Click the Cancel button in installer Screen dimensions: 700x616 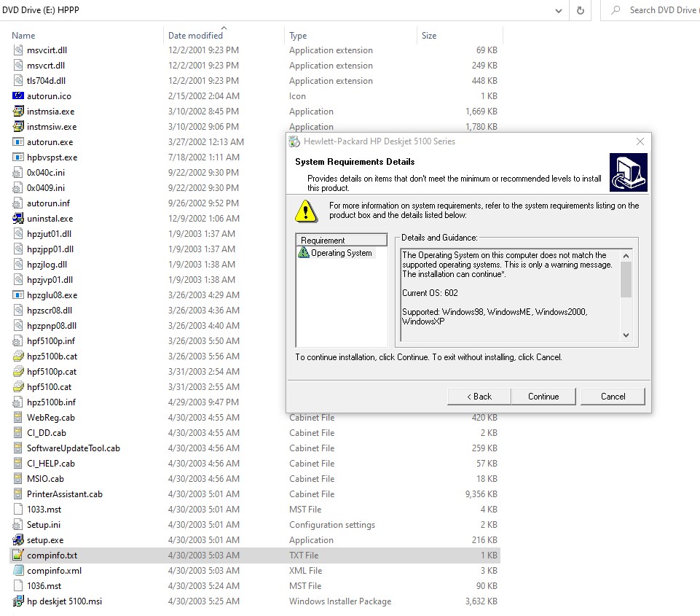click(613, 397)
